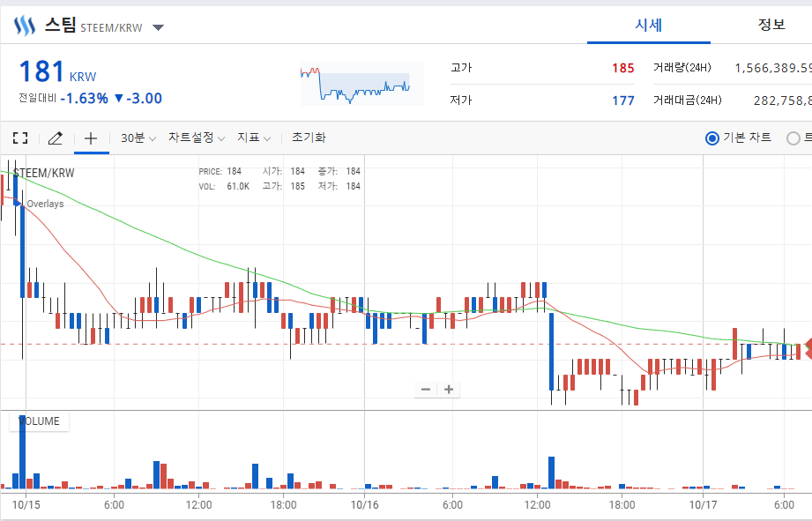This screenshot has width=812, height=521.
Task: Zoom out chart with minus button
Action: (426, 390)
